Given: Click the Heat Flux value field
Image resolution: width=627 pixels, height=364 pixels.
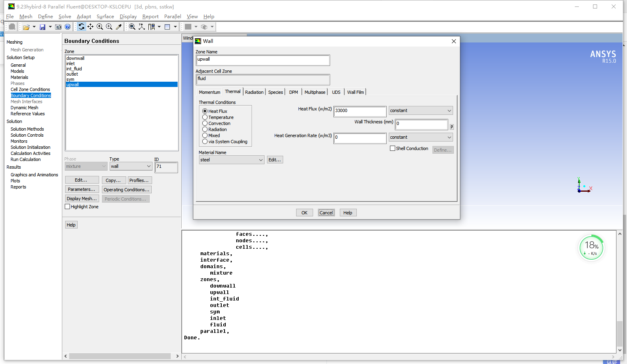Looking at the screenshot, I should tap(360, 111).
